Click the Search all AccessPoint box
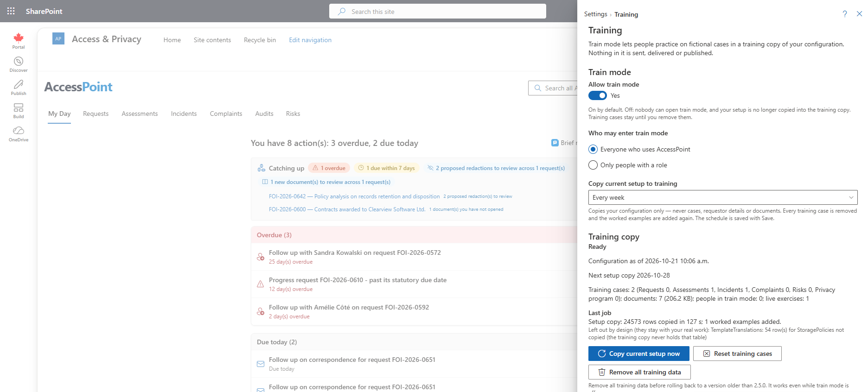The image size is (868, 392). (553, 88)
